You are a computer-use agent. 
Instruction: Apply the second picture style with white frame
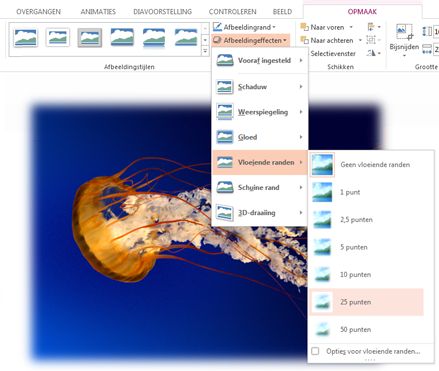point(58,37)
